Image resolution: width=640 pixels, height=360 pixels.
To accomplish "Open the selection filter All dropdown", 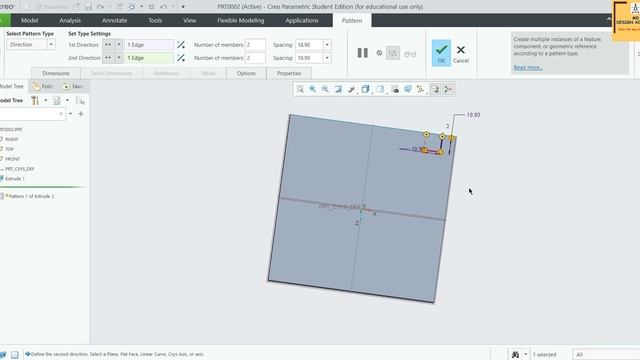I will point(606,354).
